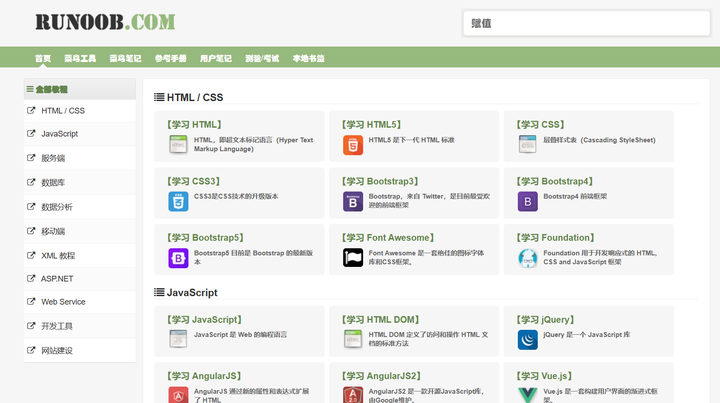Open the 【学习 Font Awesome】 tutorial title
Image resolution: width=720 pixels, height=403 pixels.
pyautogui.click(x=388, y=238)
